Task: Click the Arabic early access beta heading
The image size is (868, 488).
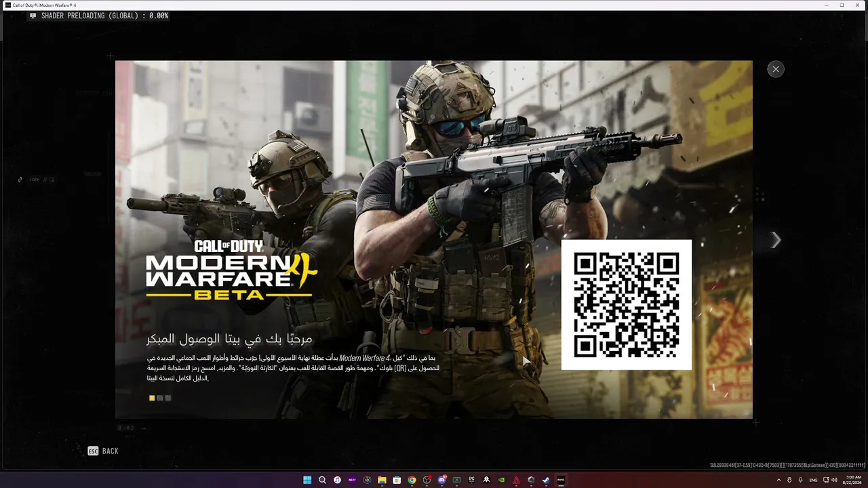Action: (x=229, y=338)
